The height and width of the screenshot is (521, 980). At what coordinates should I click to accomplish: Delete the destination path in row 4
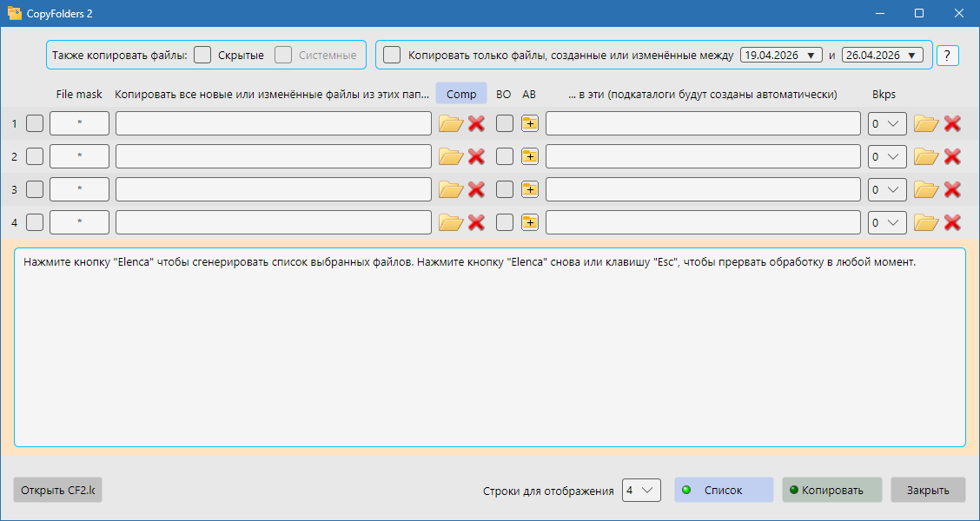click(x=953, y=221)
